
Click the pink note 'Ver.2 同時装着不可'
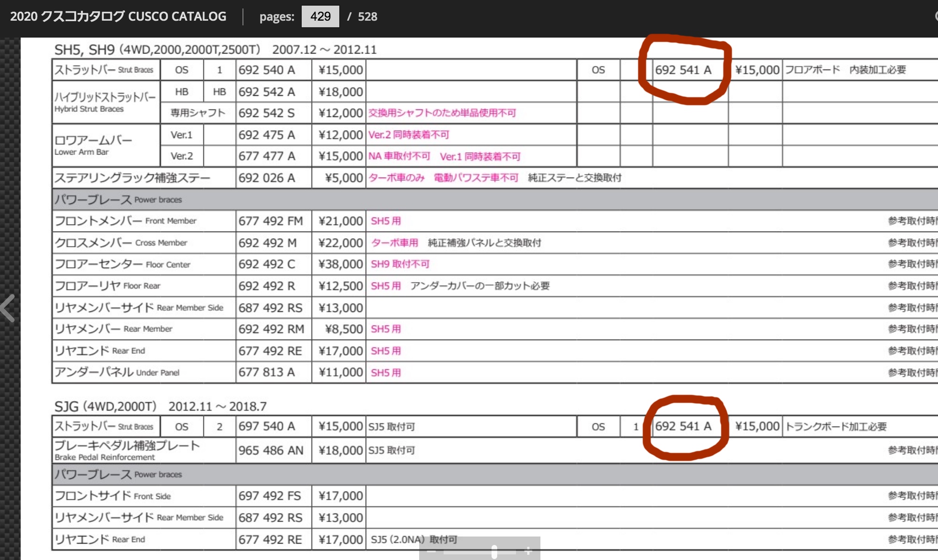[409, 135]
